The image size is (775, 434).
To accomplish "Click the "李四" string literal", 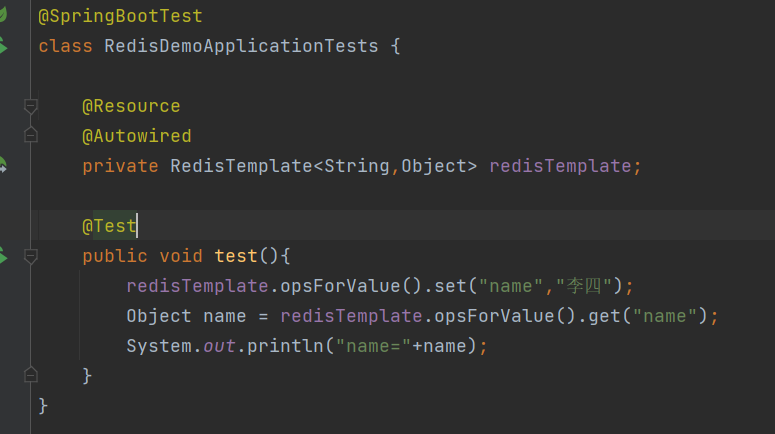I will [x=584, y=286].
